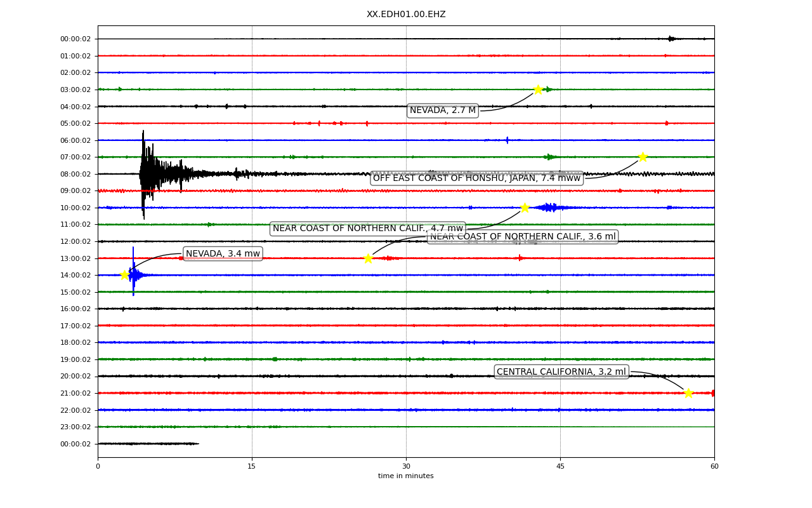Click the star marker for Nevada 3.4 mw
Screen dimensions: 812x508
pos(125,275)
